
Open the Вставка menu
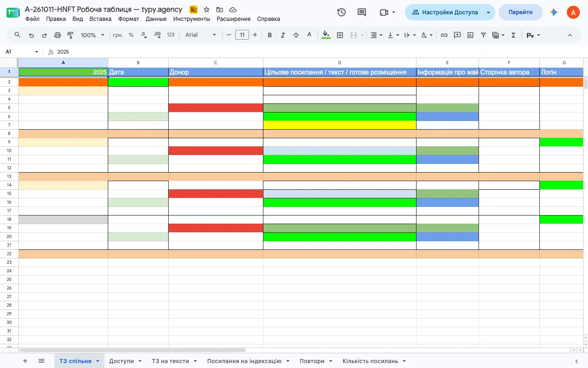(100, 19)
